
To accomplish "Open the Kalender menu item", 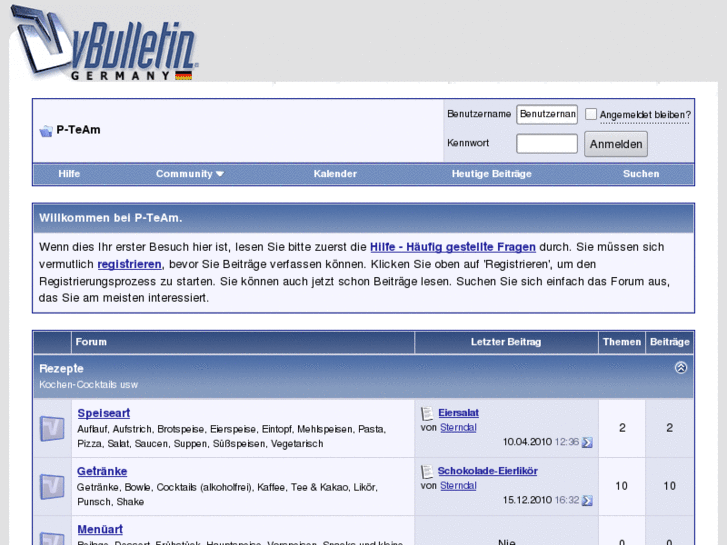I will (x=335, y=174).
